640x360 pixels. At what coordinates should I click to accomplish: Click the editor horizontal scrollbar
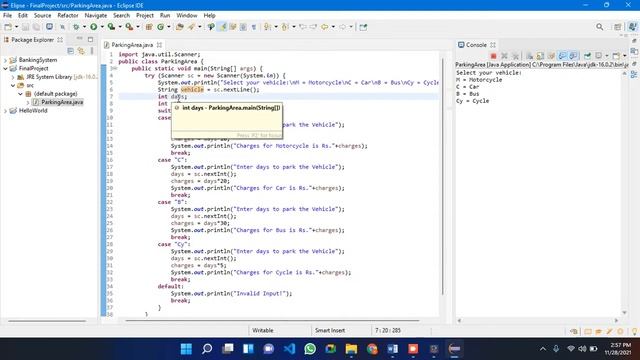click(x=273, y=320)
